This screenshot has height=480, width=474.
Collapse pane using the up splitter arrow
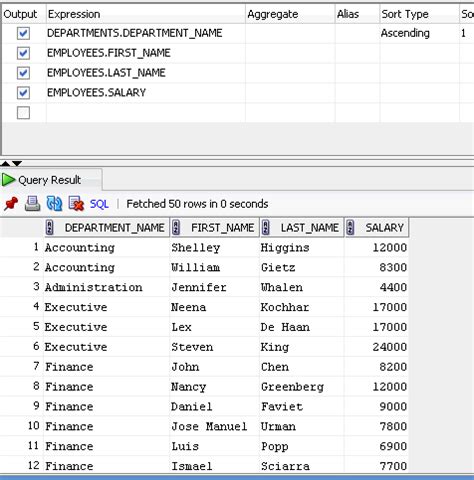pyautogui.click(x=5, y=163)
